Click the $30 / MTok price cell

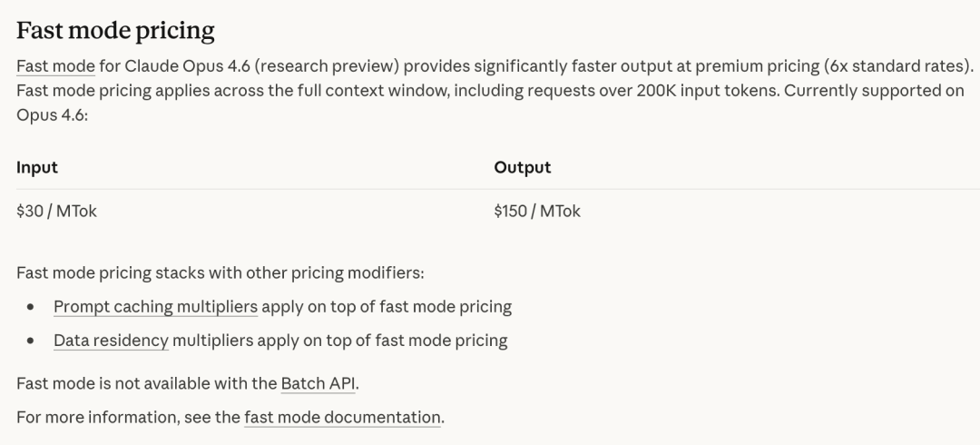[56, 212]
